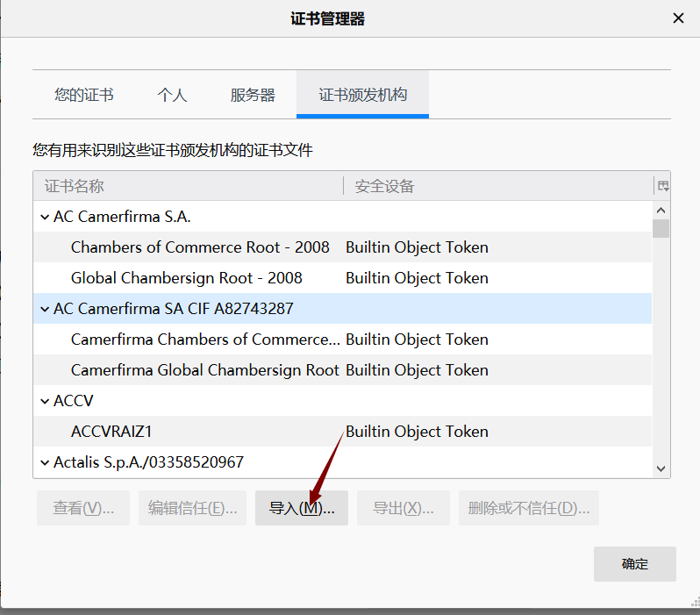Collapse the ACCV group

[45, 401]
